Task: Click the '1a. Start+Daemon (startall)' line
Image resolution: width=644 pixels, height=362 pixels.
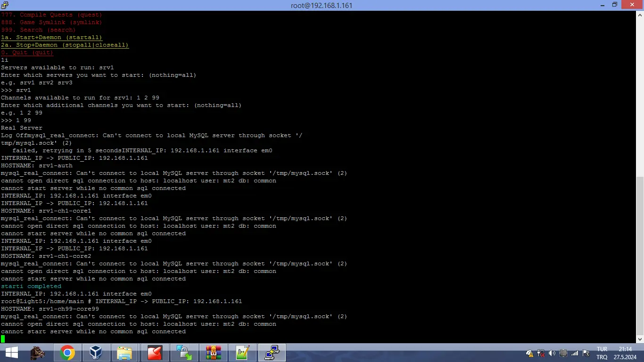Action: click(51, 37)
